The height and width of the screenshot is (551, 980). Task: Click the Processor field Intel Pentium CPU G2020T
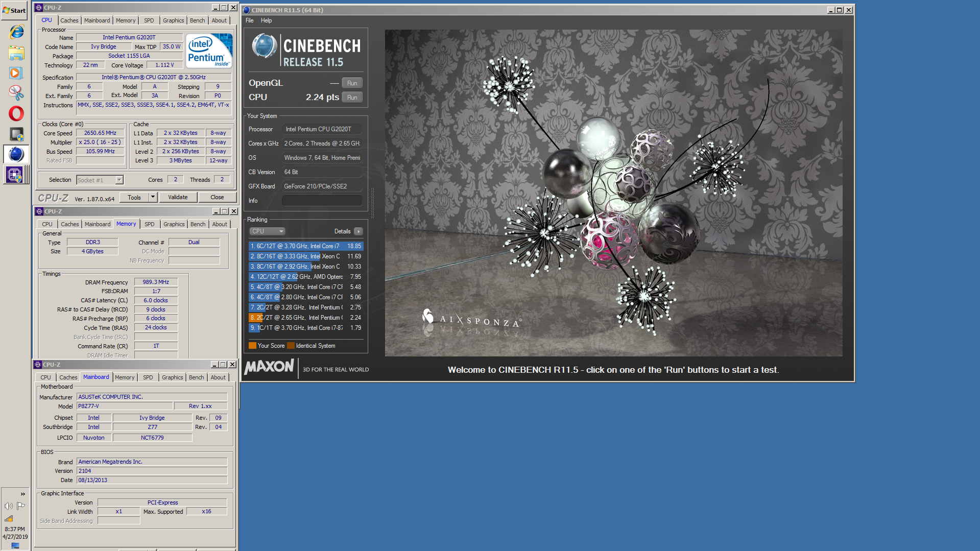(322, 129)
